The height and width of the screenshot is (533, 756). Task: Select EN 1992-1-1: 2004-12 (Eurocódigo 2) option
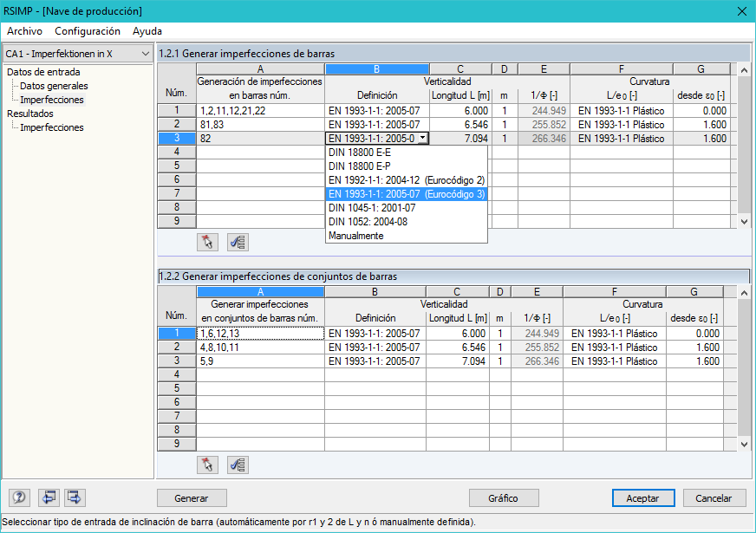(407, 180)
